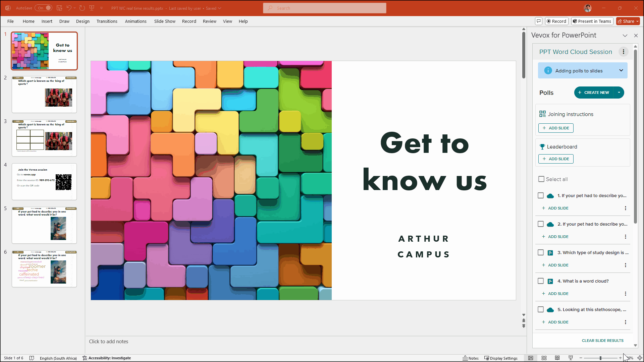Click the Joining instructions QR icon
Image resolution: width=644 pixels, height=362 pixels.
pyautogui.click(x=542, y=114)
